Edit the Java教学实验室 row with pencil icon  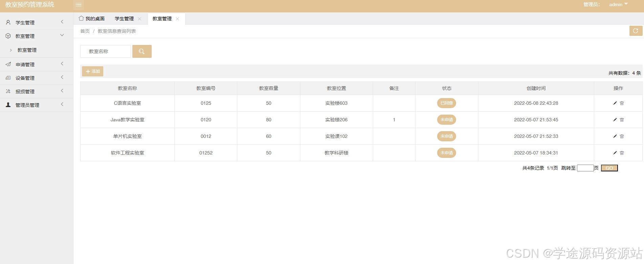[x=615, y=120]
